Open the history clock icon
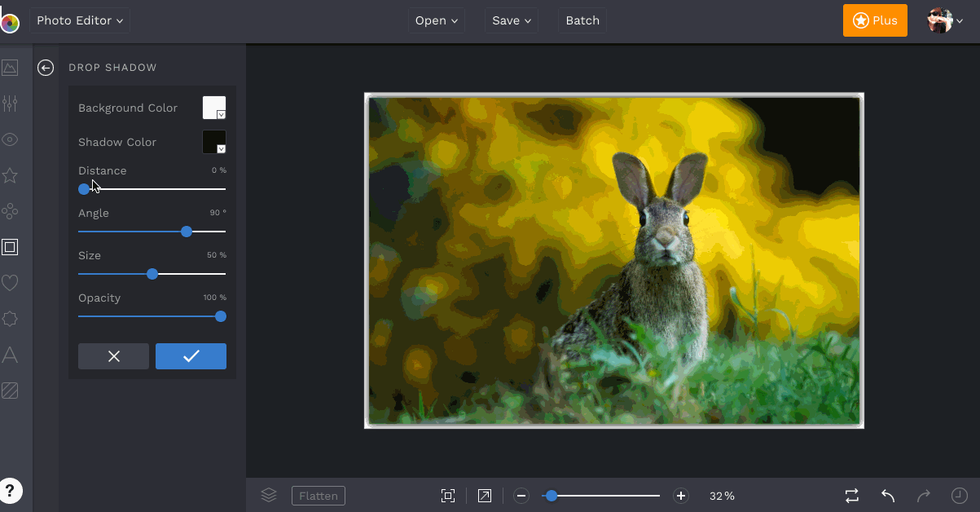 pyautogui.click(x=960, y=496)
